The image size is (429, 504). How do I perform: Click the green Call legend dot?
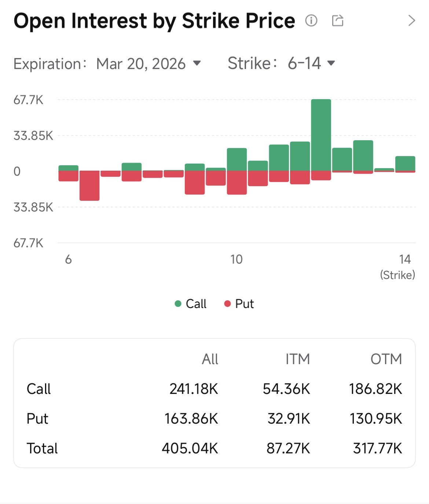(x=178, y=304)
